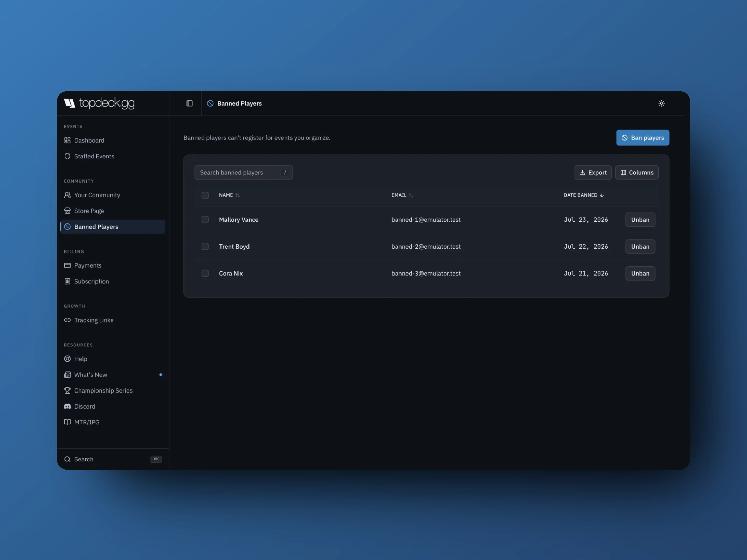Click the Staffed Events shield icon
This screenshot has height=560, width=747.
point(67,156)
